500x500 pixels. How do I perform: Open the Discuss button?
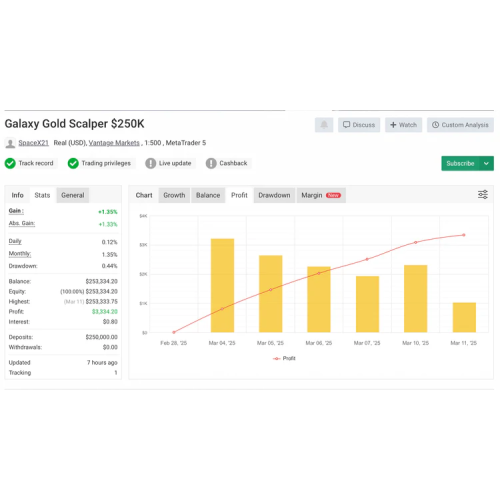tap(359, 125)
